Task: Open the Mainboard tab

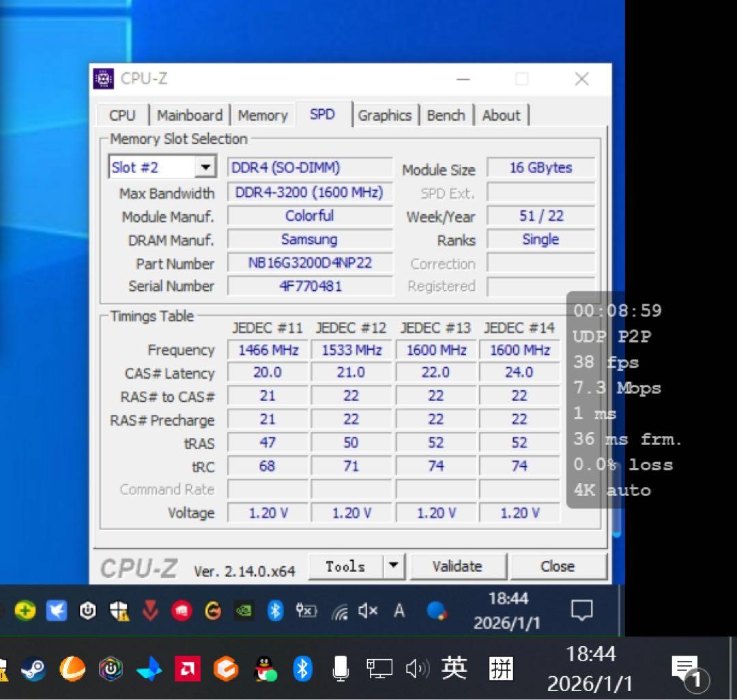Action: [x=190, y=115]
